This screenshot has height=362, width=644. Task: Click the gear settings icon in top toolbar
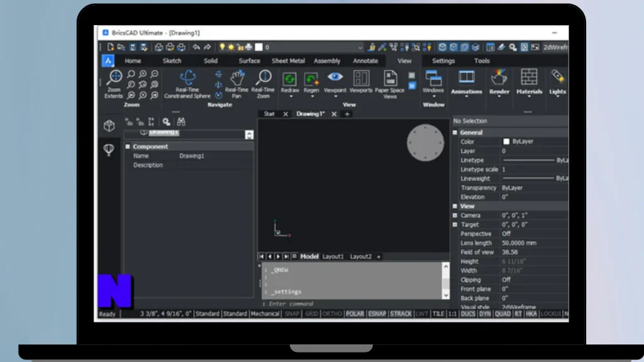click(x=513, y=47)
